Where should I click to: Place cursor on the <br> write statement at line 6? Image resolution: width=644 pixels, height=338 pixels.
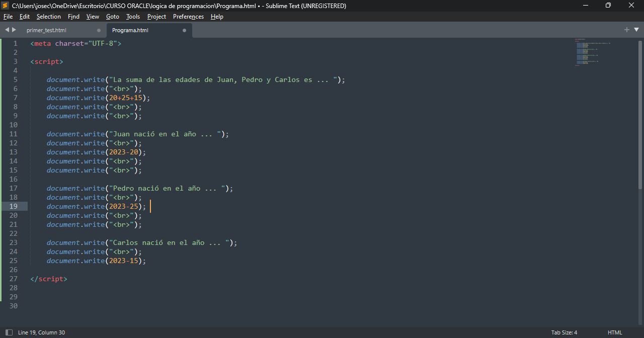tap(94, 89)
